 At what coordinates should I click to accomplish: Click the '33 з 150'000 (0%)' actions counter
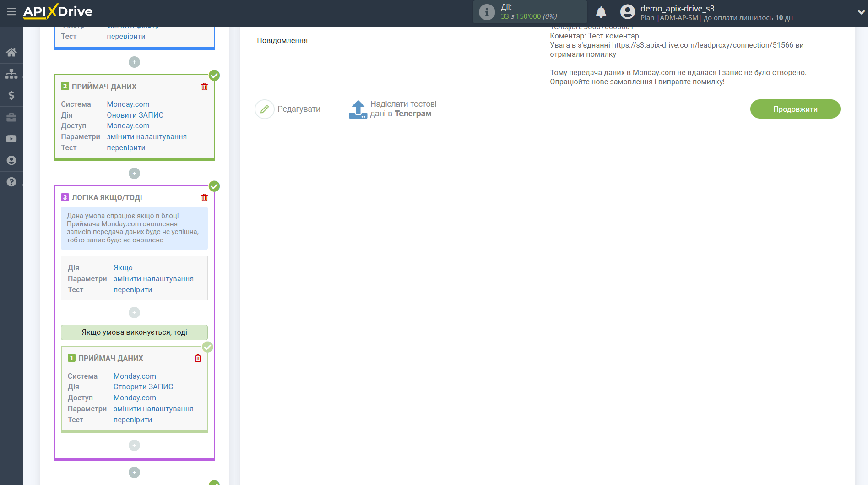[529, 16]
